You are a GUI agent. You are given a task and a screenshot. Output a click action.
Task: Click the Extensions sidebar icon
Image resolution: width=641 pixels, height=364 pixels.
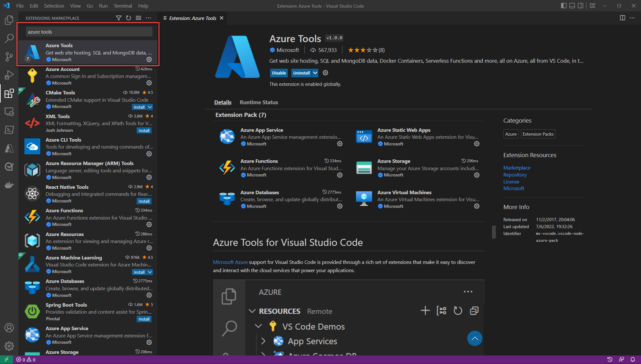(10, 93)
